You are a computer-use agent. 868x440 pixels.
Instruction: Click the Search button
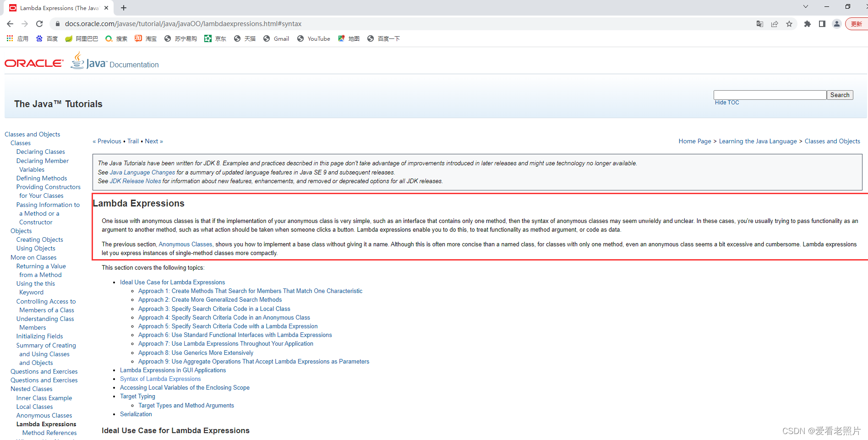[x=840, y=95]
